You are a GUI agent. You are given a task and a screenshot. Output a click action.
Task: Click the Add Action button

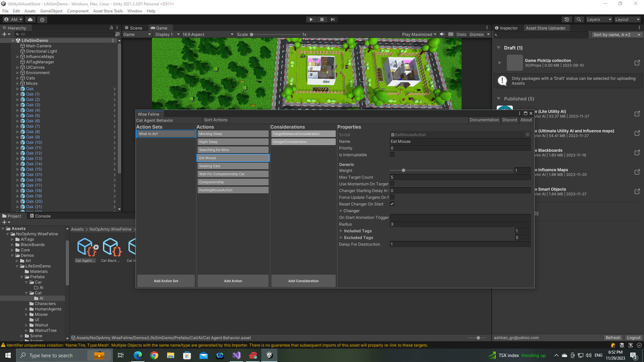(233, 280)
